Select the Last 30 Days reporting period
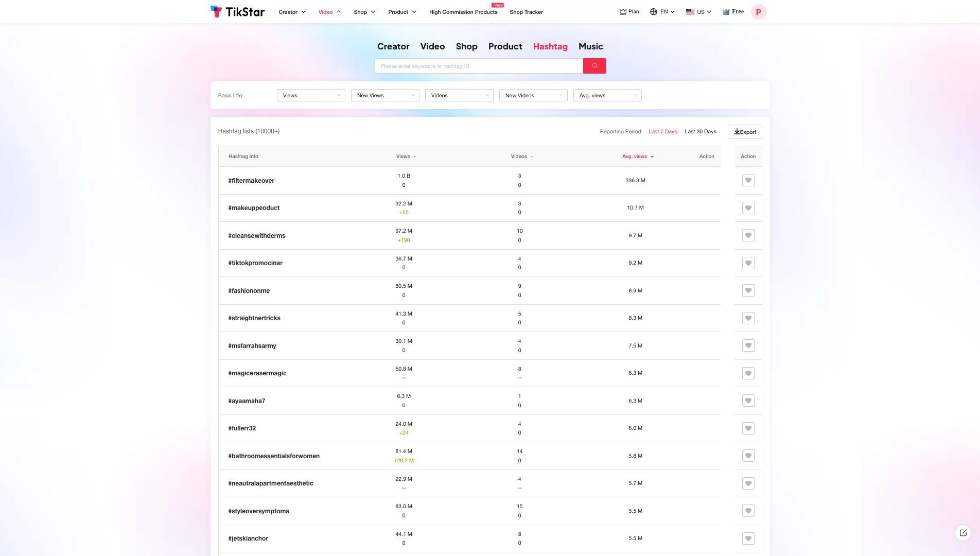980x556 pixels. (x=700, y=131)
